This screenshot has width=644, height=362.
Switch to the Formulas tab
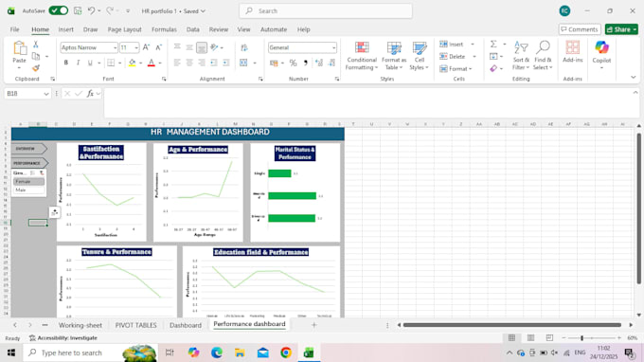click(164, 29)
